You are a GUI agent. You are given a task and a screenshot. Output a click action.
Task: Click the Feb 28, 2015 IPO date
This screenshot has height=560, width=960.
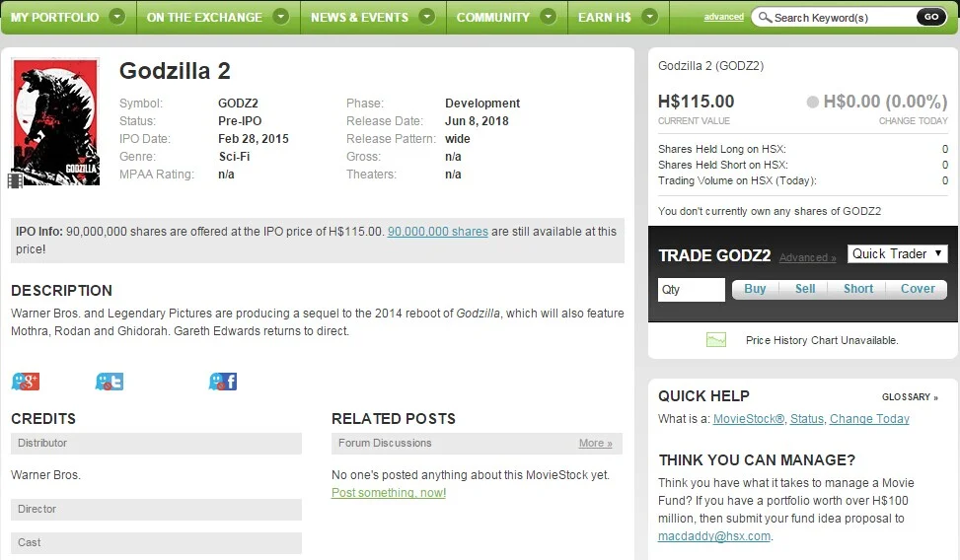pos(254,139)
